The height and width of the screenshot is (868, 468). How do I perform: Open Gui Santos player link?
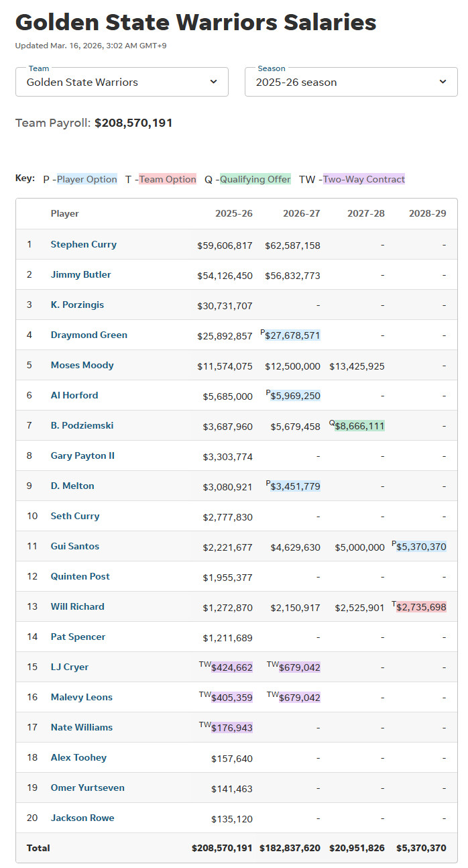point(75,546)
